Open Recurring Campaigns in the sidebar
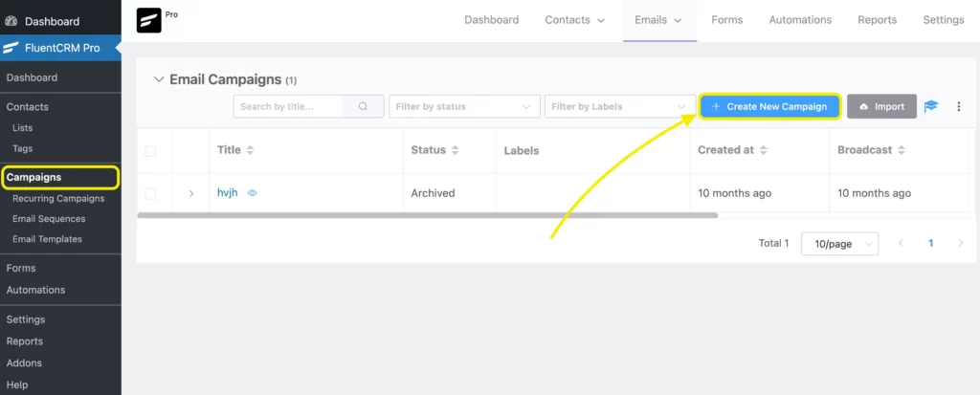Screen dimensions: 980x395 click(60, 199)
